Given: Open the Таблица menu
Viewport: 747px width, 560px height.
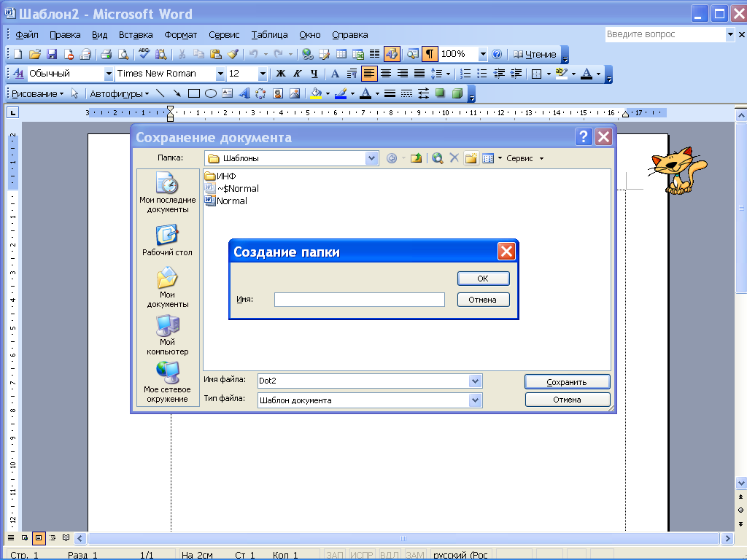Looking at the screenshot, I should (270, 35).
